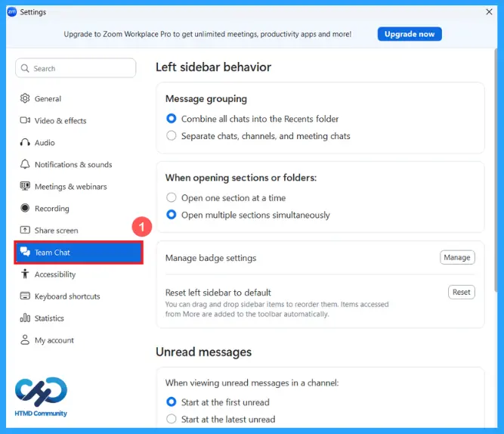Click 'When viewing unread messages in a channel:'

click(252, 383)
